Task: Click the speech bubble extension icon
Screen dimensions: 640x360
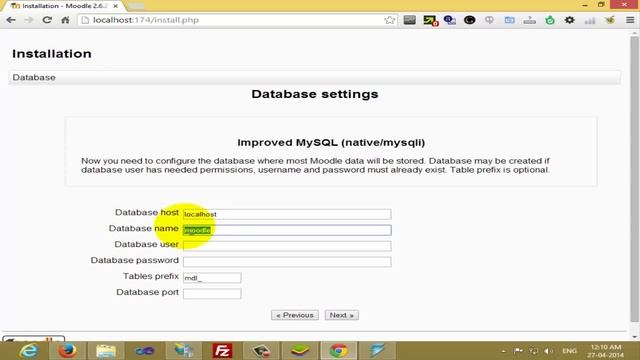Action: 489,20
